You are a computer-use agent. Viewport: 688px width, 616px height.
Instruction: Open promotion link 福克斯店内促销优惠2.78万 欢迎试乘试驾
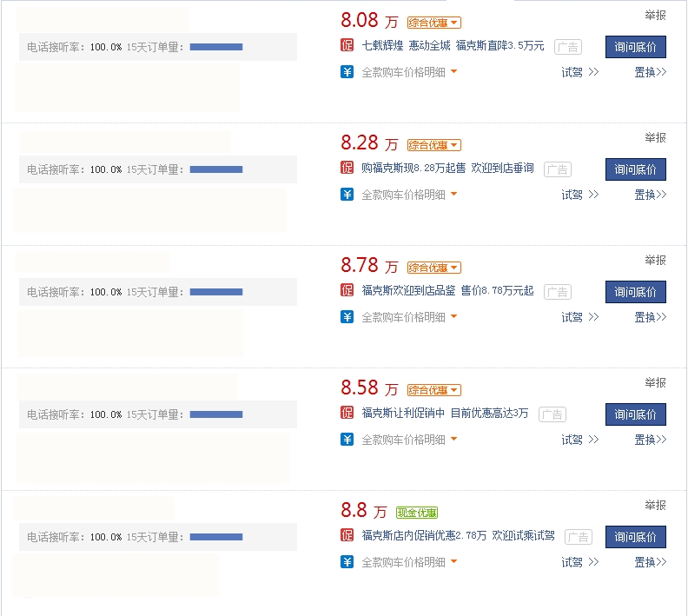(458, 536)
